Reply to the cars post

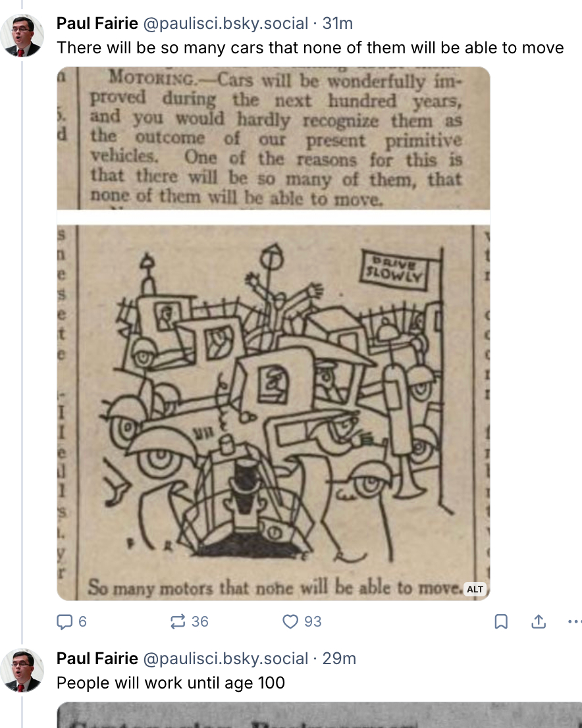click(71, 621)
